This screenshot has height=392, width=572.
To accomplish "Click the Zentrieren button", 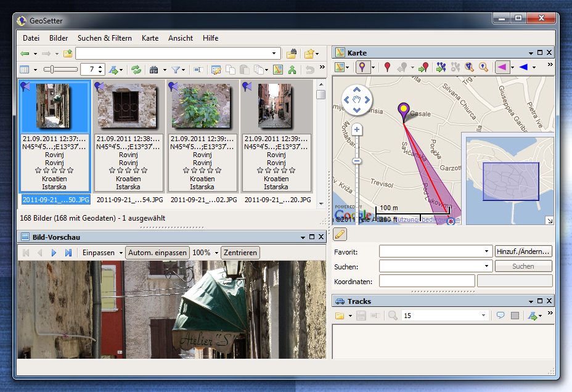I will [240, 253].
